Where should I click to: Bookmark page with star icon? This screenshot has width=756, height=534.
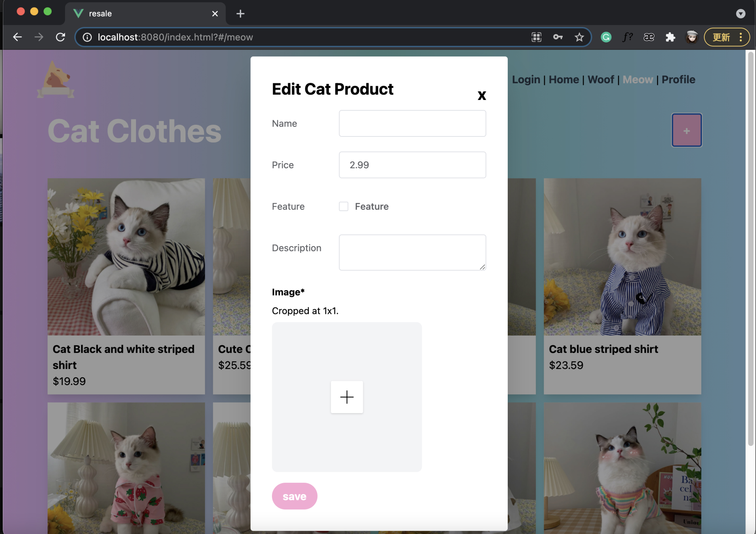[579, 37]
